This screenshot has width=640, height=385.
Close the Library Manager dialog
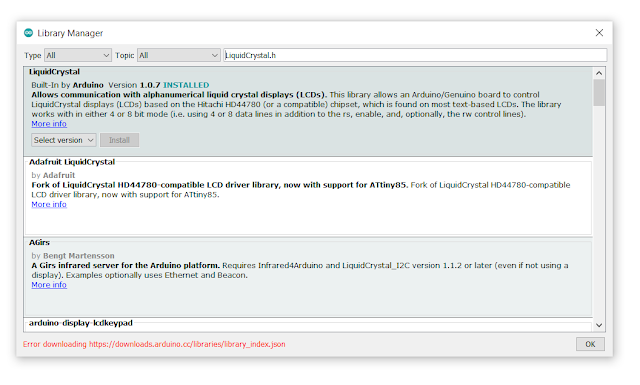coord(599,33)
